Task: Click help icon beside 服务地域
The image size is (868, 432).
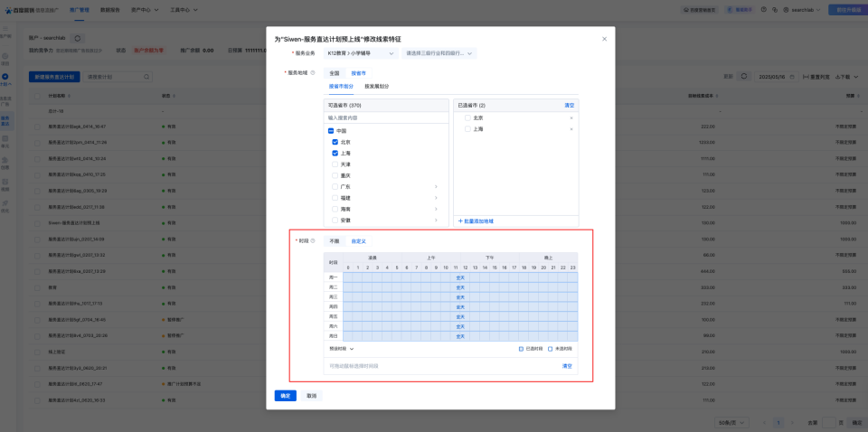Action: pos(313,72)
